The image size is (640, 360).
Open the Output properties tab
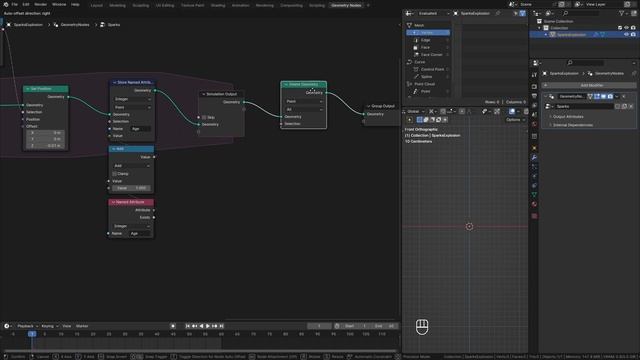point(534,96)
